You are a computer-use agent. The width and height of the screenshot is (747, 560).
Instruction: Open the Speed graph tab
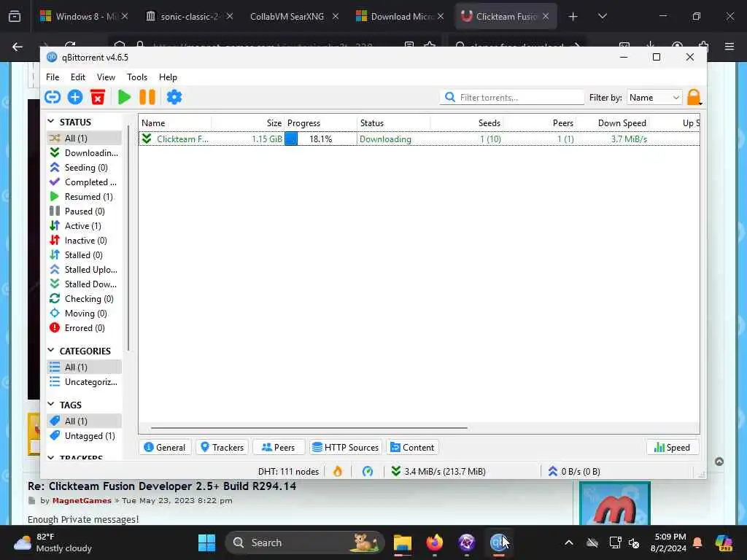pos(672,448)
